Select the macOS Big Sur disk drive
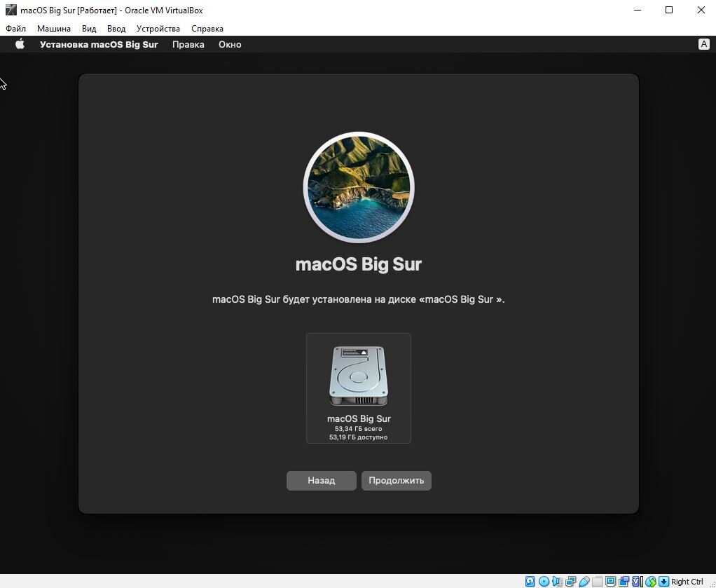Screen dimensions: 716x588 coord(359,388)
